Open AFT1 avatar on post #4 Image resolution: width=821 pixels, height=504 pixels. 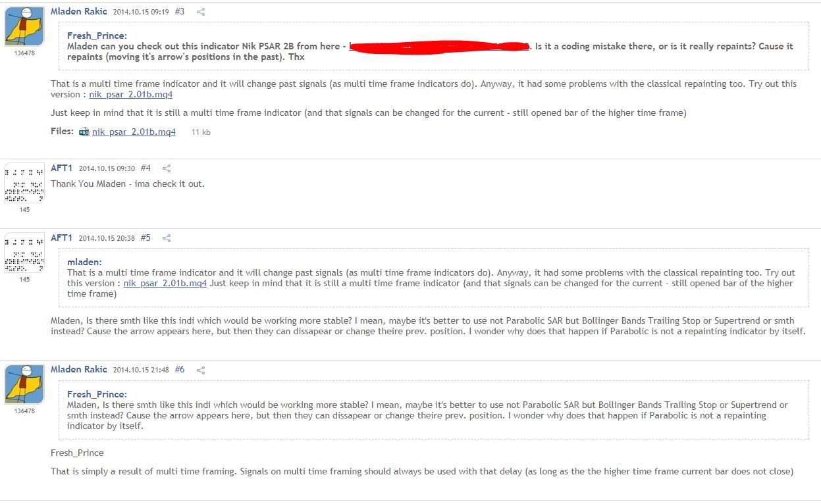pyautogui.click(x=24, y=184)
